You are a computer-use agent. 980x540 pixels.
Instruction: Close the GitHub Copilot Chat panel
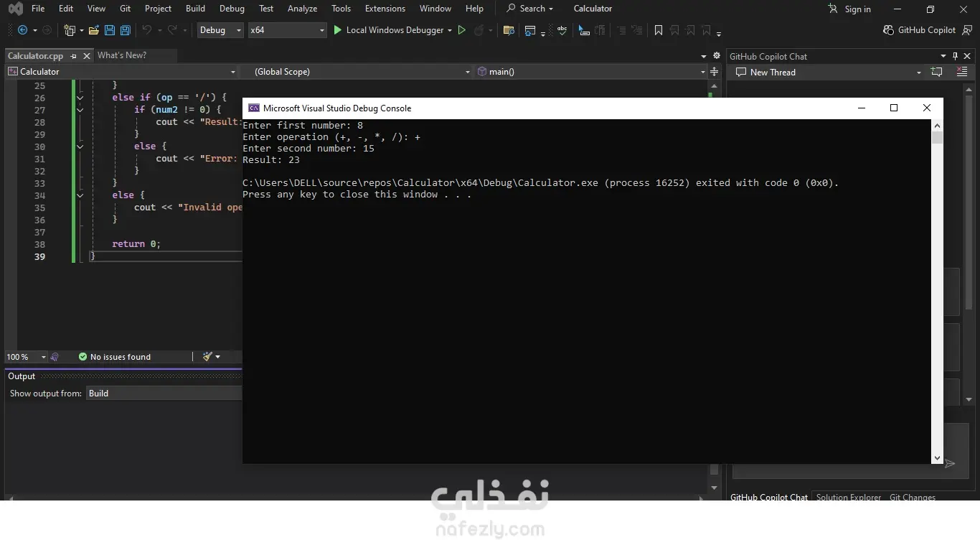(x=967, y=56)
